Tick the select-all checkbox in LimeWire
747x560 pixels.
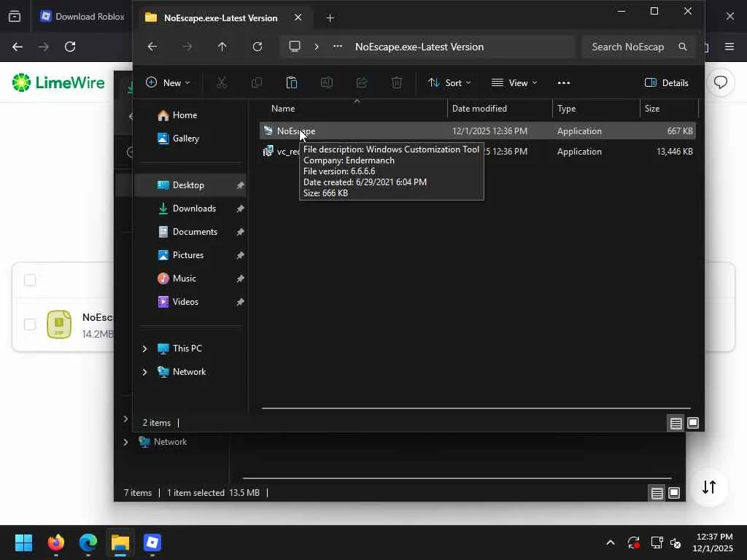pos(30,280)
